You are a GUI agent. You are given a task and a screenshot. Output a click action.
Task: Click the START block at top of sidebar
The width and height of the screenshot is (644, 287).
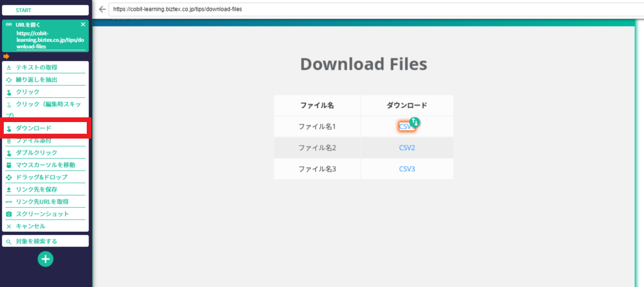pos(45,10)
